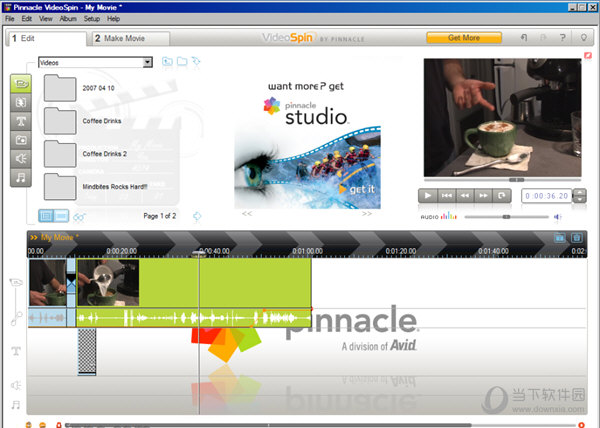Click the coffee cup preview video
This screenshot has height=428, width=600.
(502, 117)
